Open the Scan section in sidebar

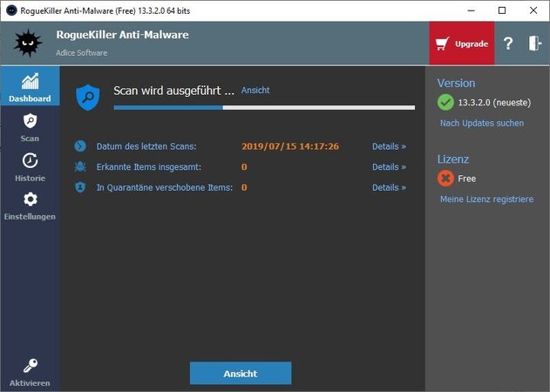point(30,127)
